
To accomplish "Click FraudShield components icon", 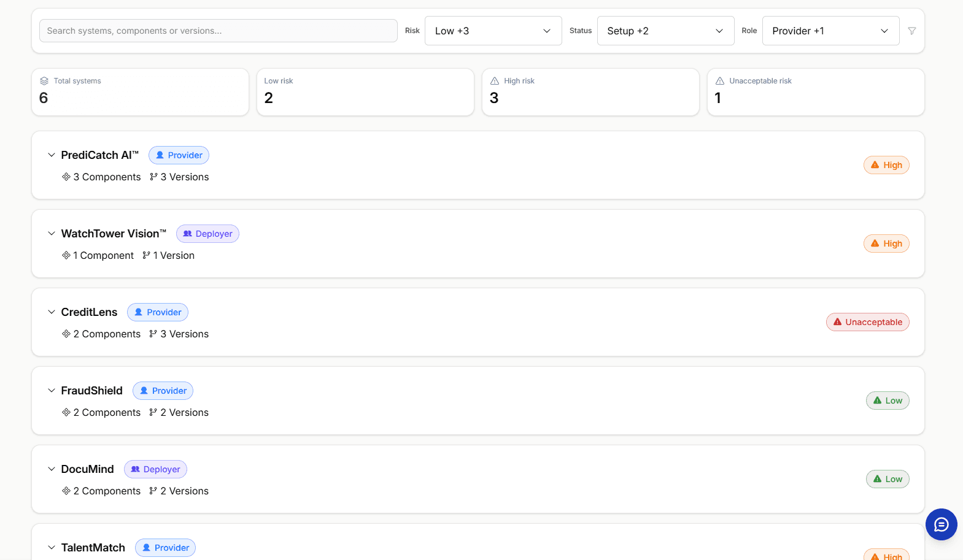I will coord(66,412).
